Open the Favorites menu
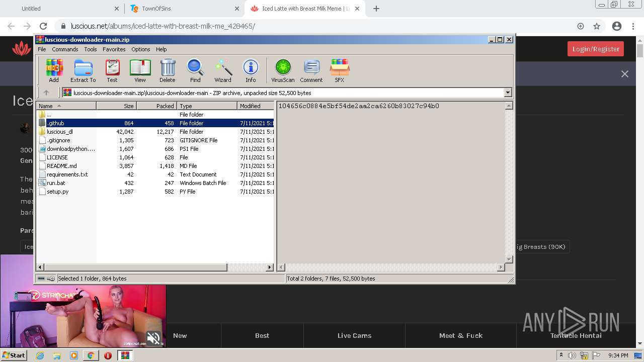 [x=114, y=49]
